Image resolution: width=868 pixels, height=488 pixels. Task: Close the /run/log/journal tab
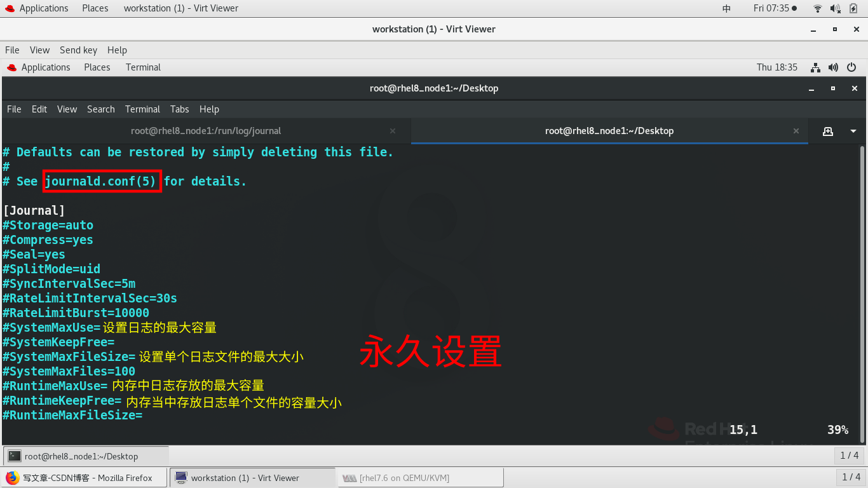(393, 131)
